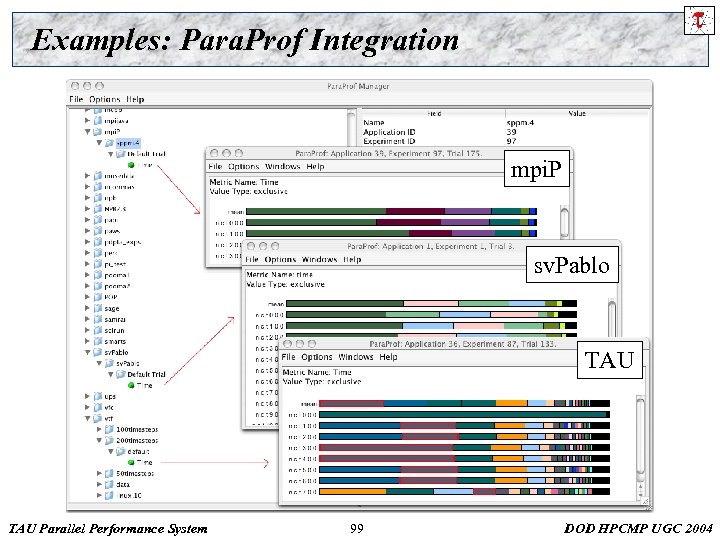The width and height of the screenshot is (720, 540).
Task: Open Help menu in ParaProf Manager
Action: (135, 99)
